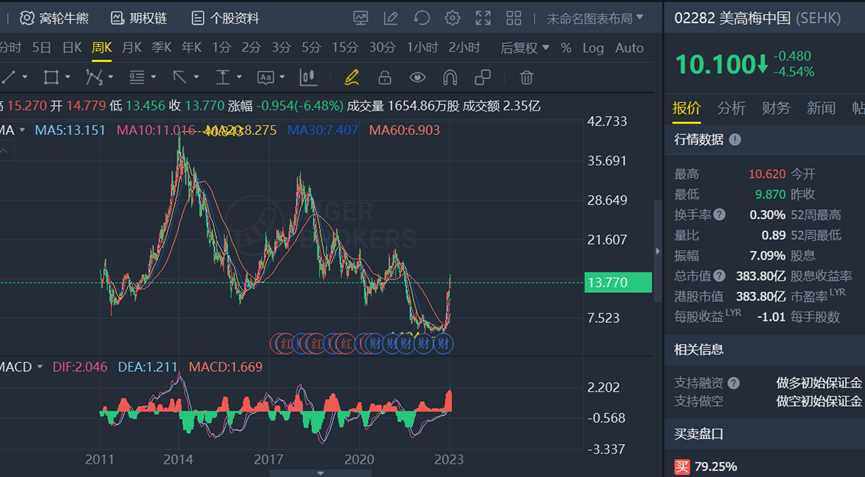Open Fibonacci tool options arrow

pyautogui.click(x=153, y=77)
